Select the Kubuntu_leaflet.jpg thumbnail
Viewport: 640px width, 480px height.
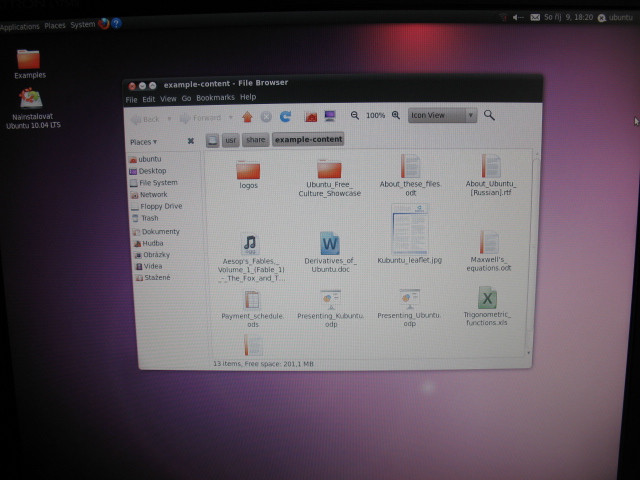point(409,235)
